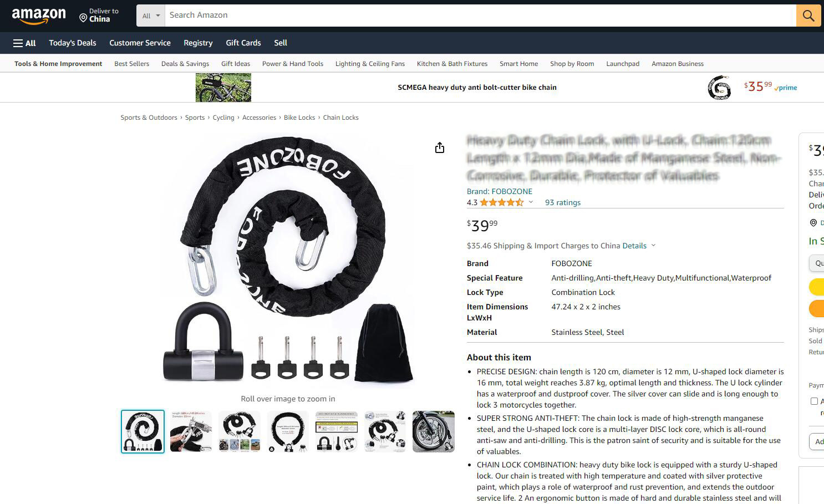This screenshot has width=824, height=504.
Task: Open the All search category dropdown
Action: 151,16
